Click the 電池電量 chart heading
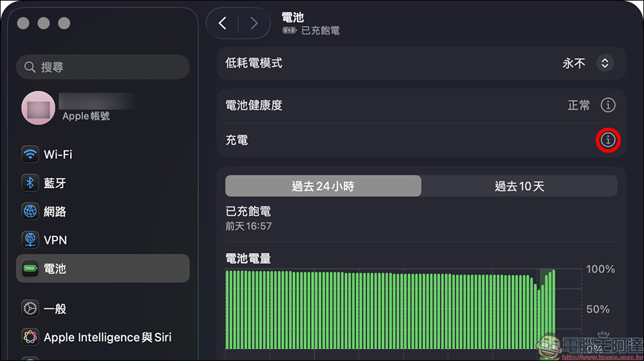The image size is (644, 361). point(248,259)
